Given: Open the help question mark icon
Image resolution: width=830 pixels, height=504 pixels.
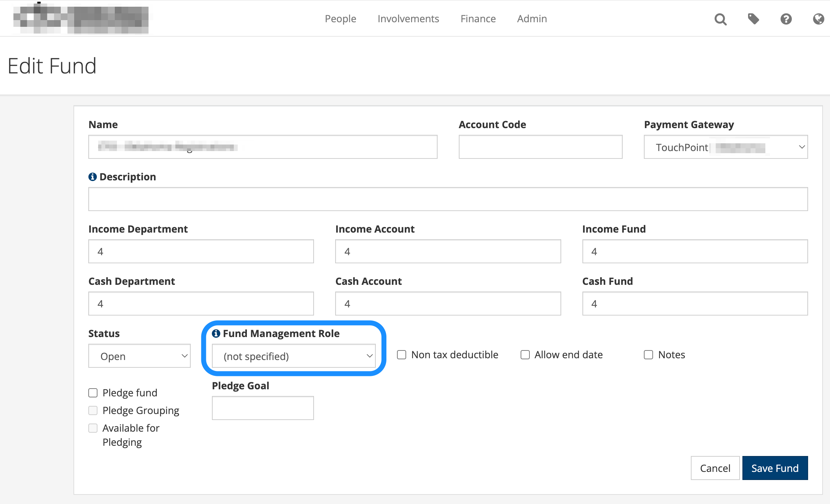Looking at the screenshot, I should point(786,19).
